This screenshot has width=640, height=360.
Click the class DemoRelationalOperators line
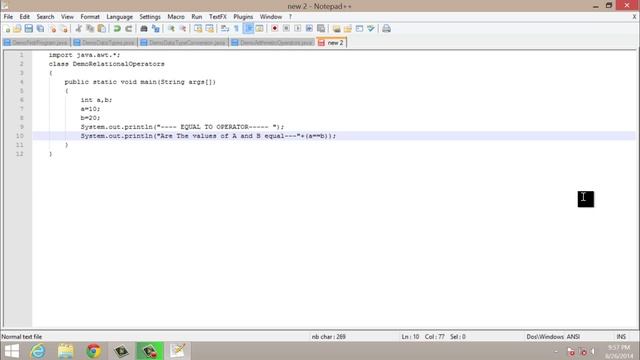[107, 64]
